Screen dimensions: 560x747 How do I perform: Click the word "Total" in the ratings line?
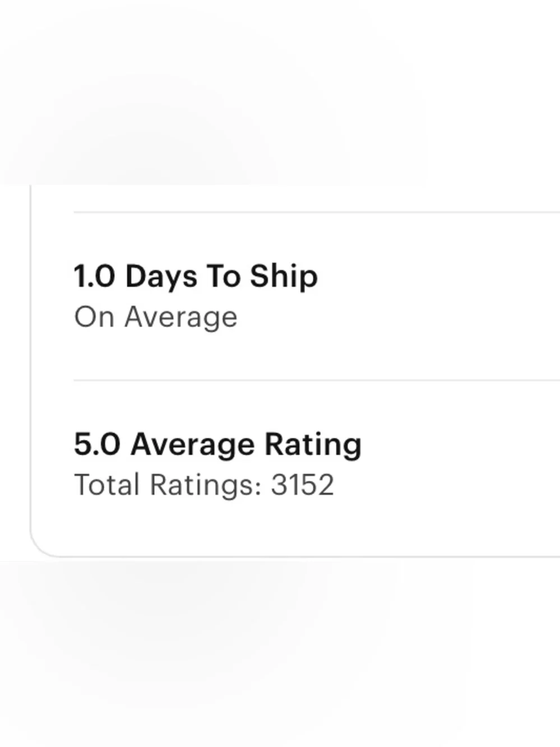tap(107, 485)
